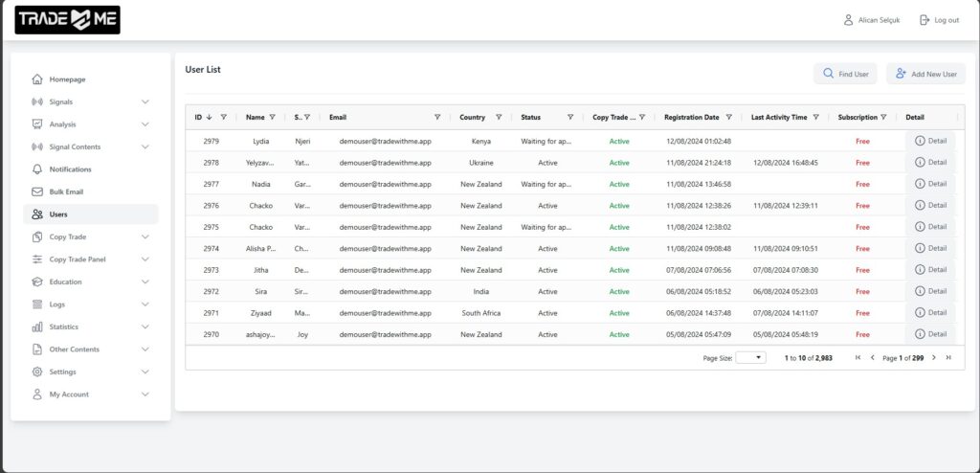Jump to the last page arrow
Viewport: 980px width, 473px height.
pos(948,357)
